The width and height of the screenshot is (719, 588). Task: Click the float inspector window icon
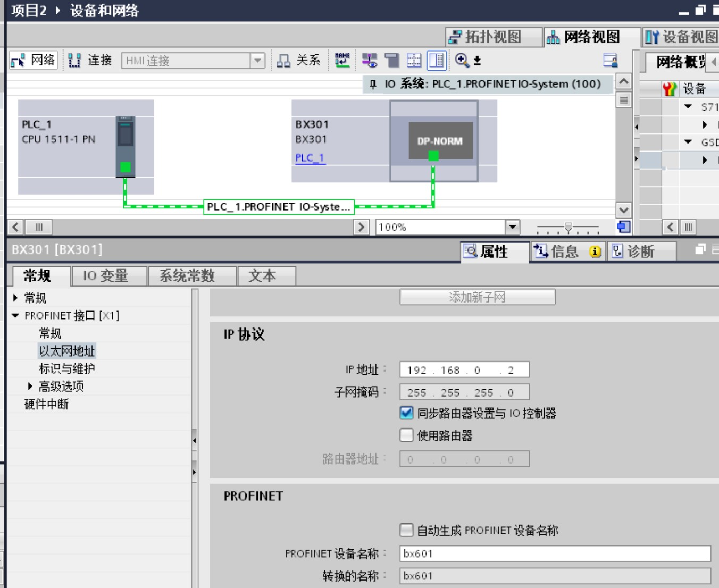tap(701, 249)
